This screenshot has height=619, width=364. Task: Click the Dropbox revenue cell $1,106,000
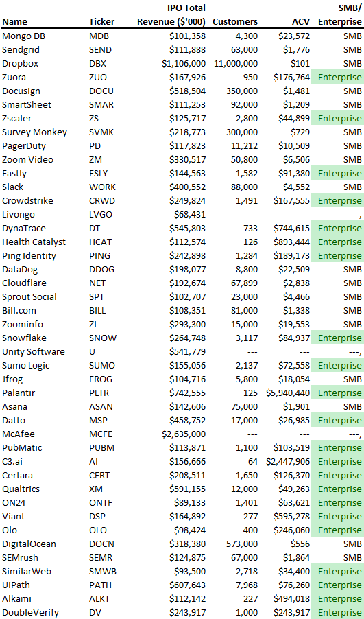tap(184, 64)
